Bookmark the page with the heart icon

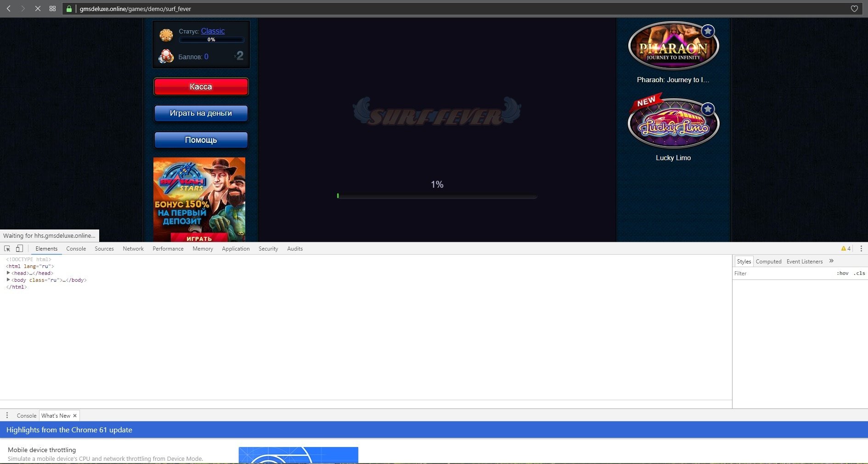[x=854, y=9]
